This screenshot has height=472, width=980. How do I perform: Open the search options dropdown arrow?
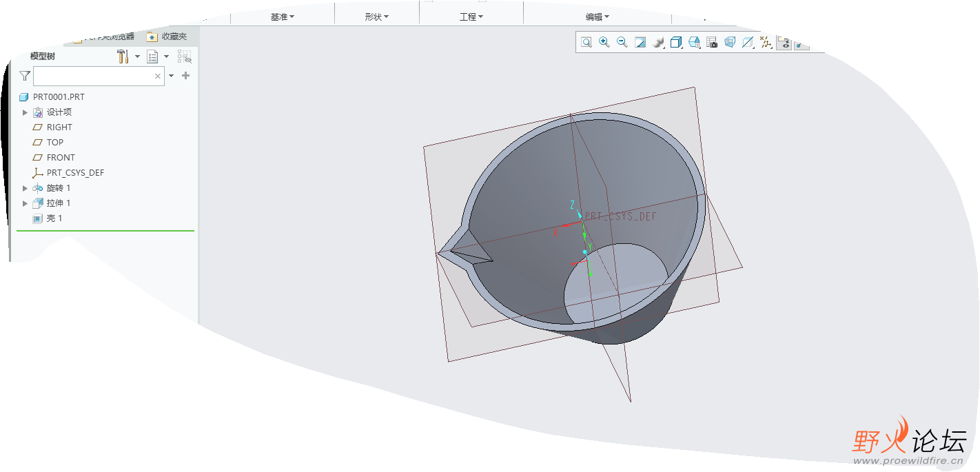[171, 76]
